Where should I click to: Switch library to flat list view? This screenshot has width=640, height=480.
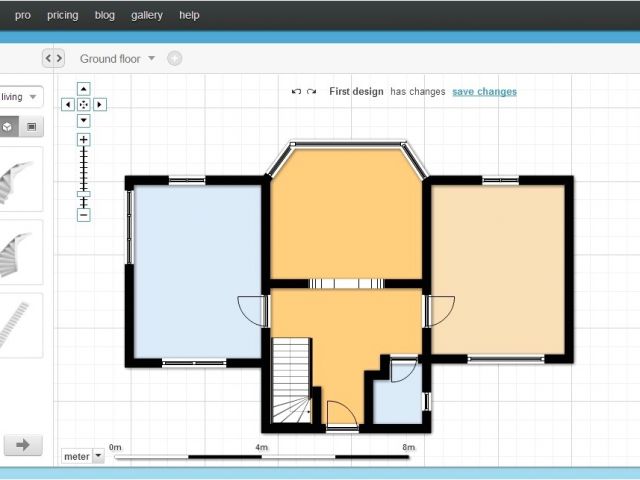tap(31, 127)
